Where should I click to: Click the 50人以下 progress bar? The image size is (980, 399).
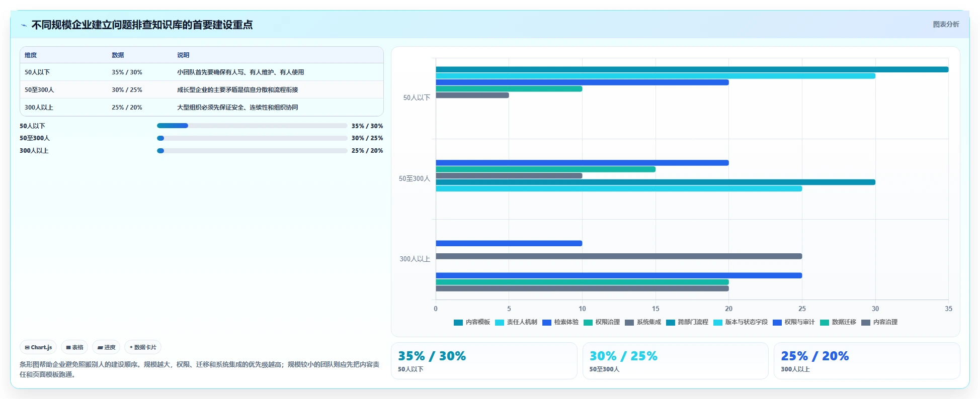click(x=252, y=126)
